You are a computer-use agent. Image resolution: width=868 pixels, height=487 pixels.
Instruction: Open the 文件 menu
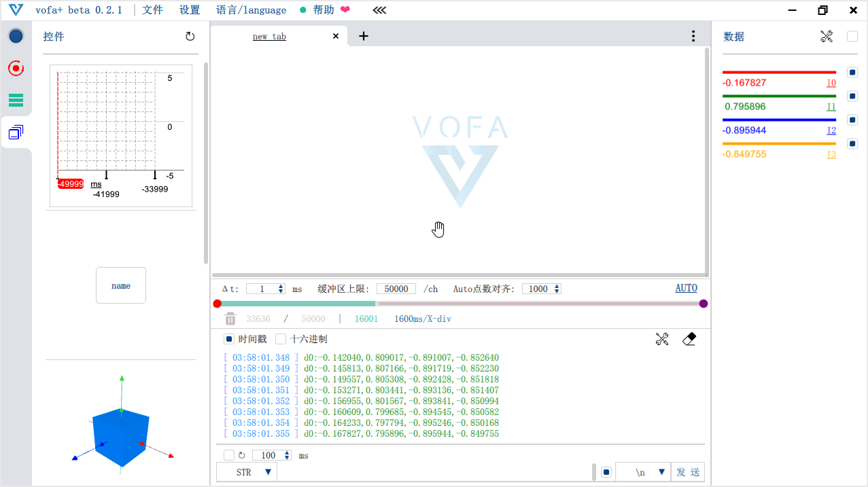tap(153, 10)
